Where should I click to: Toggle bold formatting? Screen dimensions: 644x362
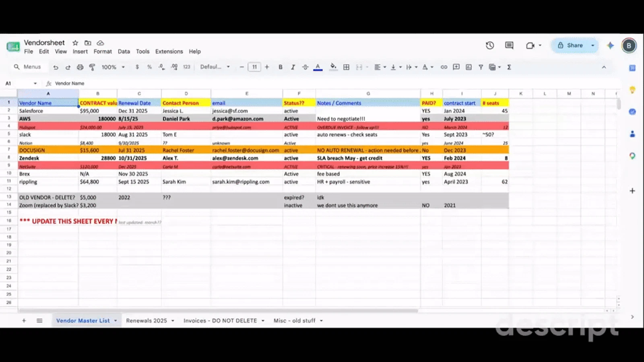pyautogui.click(x=281, y=67)
